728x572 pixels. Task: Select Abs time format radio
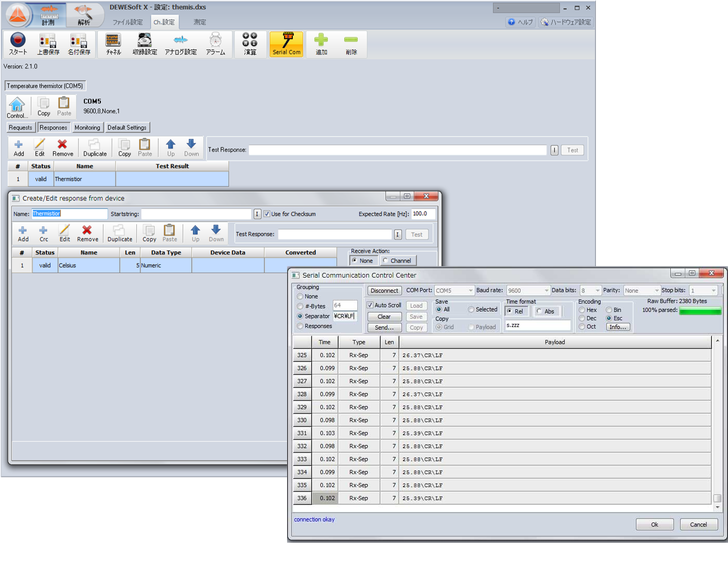(x=539, y=311)
